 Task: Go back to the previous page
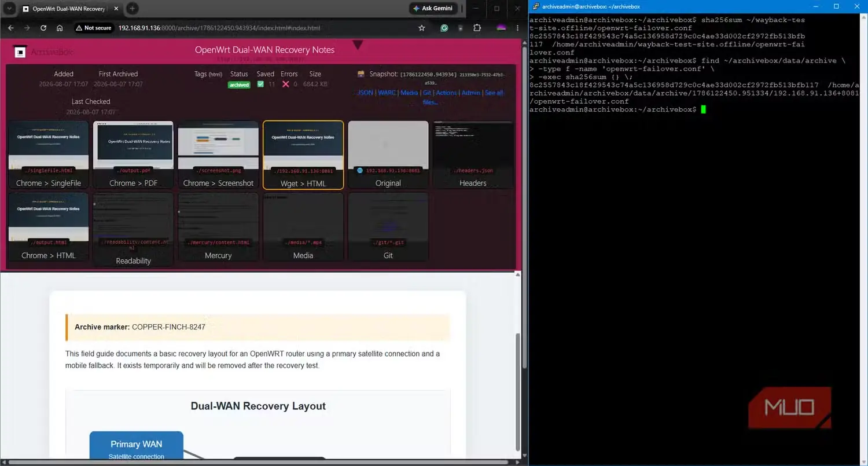(11, 28)
